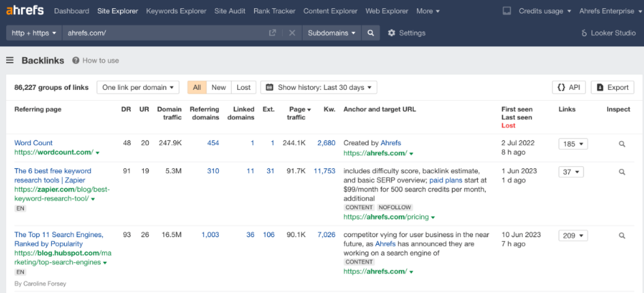Switch filter to Lost backlinks

pyautogui.click(x=243, y=87)
